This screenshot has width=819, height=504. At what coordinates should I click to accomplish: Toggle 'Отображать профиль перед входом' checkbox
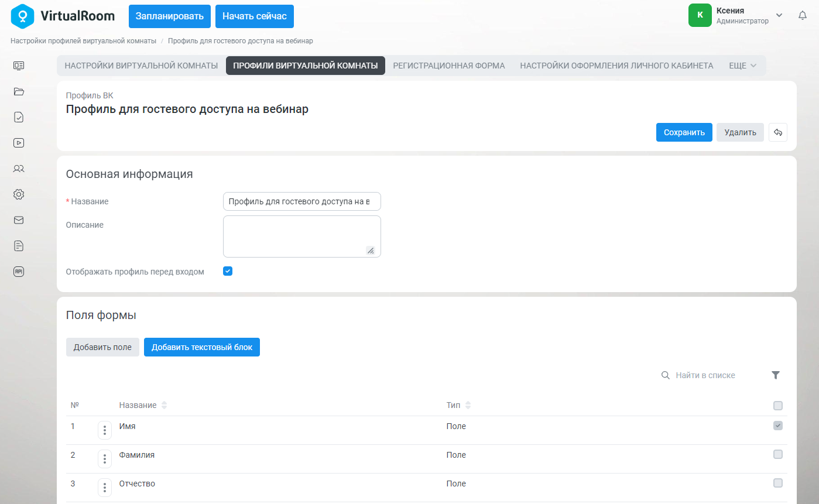(228, 271)
